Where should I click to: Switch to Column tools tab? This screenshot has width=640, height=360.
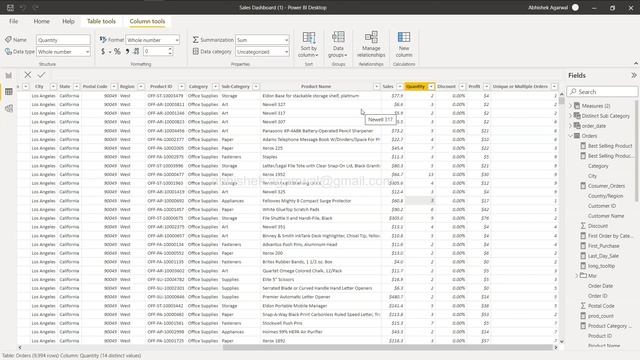pyautogui.click(x=147, y=21)
